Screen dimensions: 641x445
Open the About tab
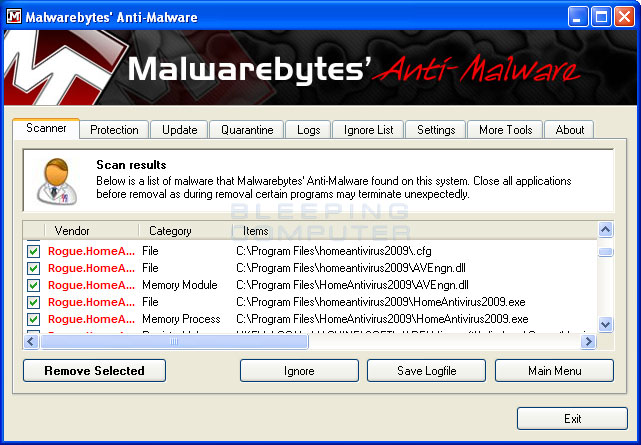pyautogui.click(x=569, y=130)
